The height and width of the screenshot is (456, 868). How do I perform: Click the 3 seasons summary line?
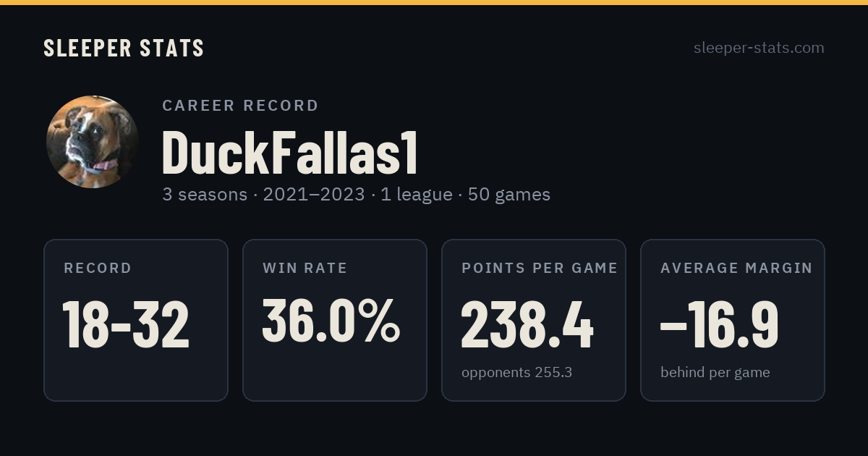point(356,195)
